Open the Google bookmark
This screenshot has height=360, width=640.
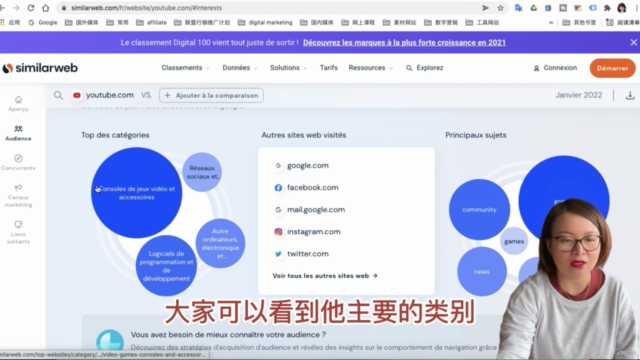tap(43, 22)
